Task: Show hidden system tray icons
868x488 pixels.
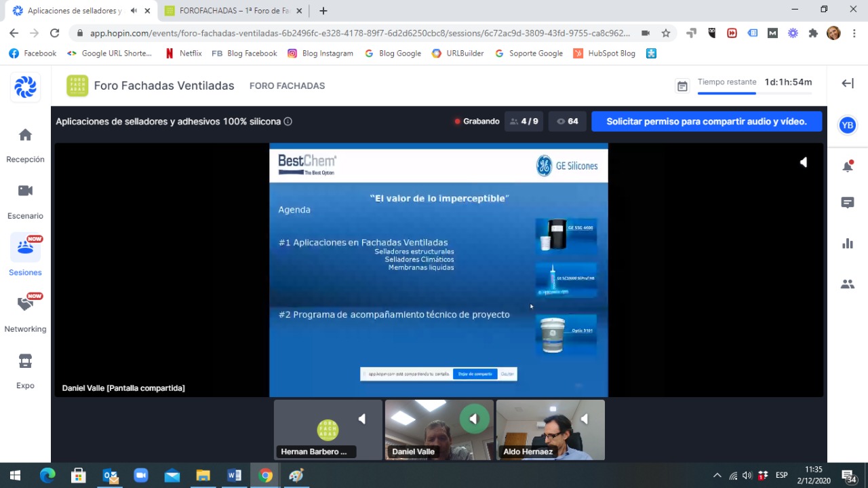Action: point(717,475)
